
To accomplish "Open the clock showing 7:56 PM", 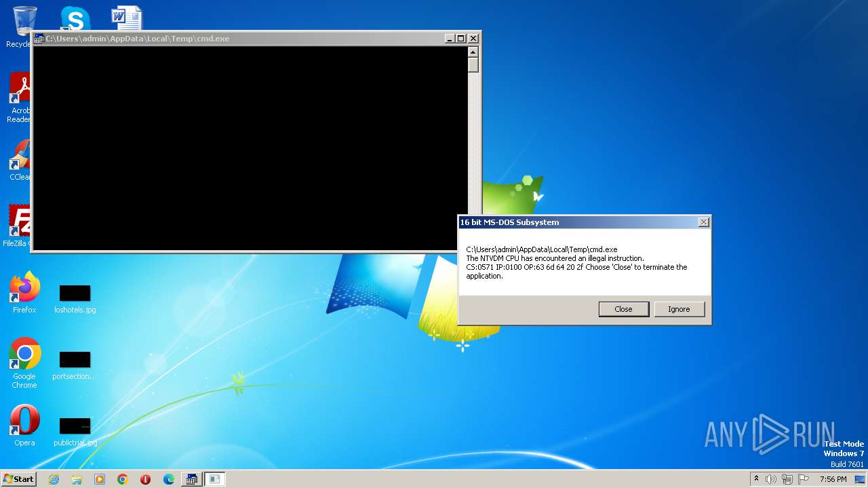I will [833, 479].
